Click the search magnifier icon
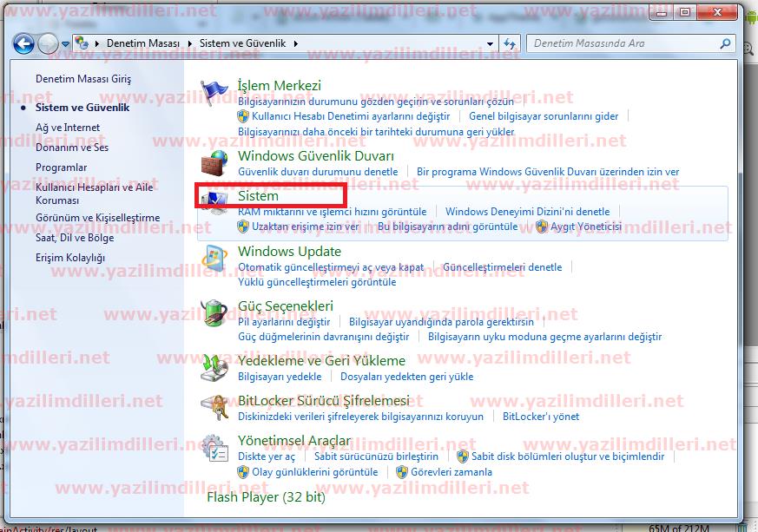Screen dimensions: 758x532 coord(725,44)
